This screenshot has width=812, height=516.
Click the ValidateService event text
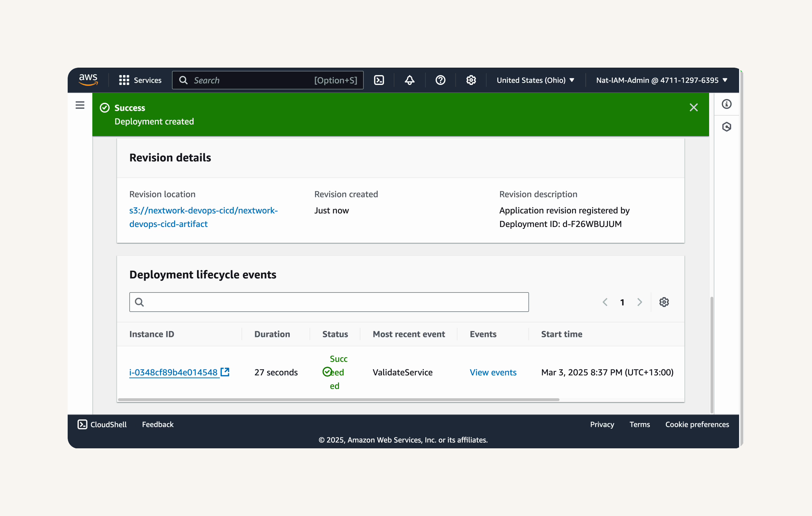[402, 372]
